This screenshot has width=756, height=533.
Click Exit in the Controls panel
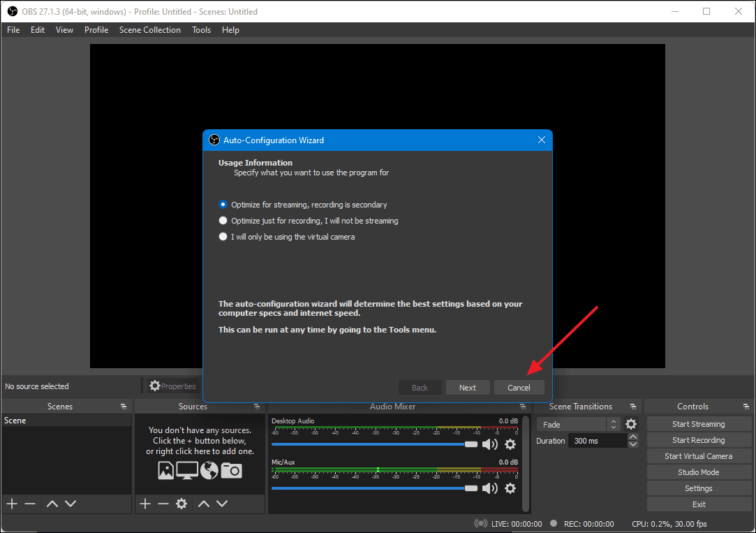tap(699, 504)
